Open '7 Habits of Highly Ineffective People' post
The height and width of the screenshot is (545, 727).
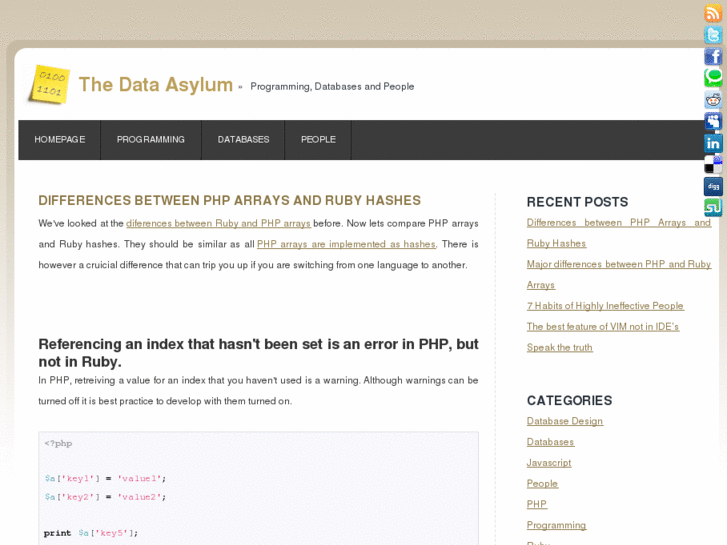tap(605, 306)
